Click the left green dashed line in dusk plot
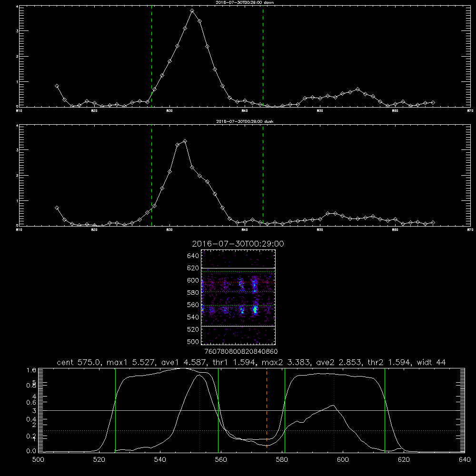The height and width of the screenshot is (476, 476). (151, 176)
